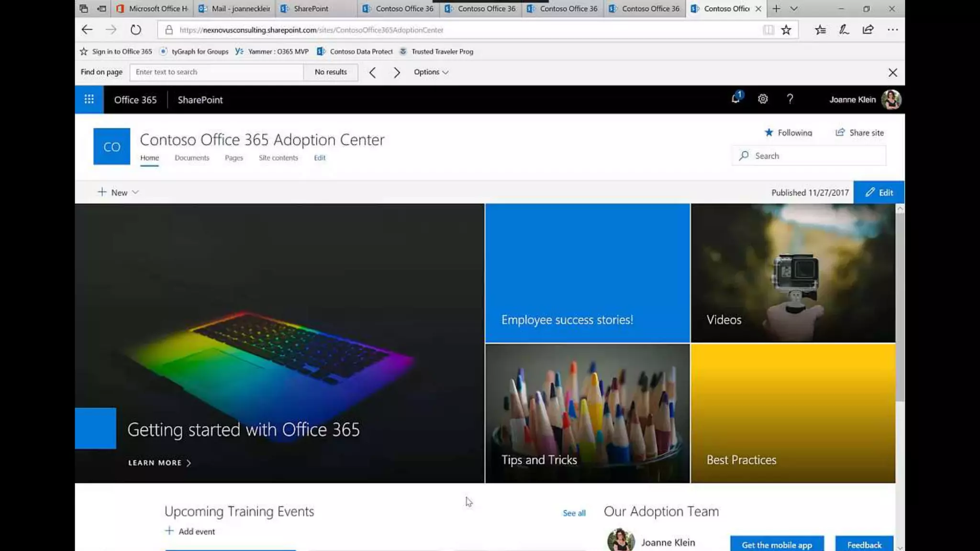Click the Share icon in browser toolbar
This screenshot has height=551, width=980.
[868, 30]
